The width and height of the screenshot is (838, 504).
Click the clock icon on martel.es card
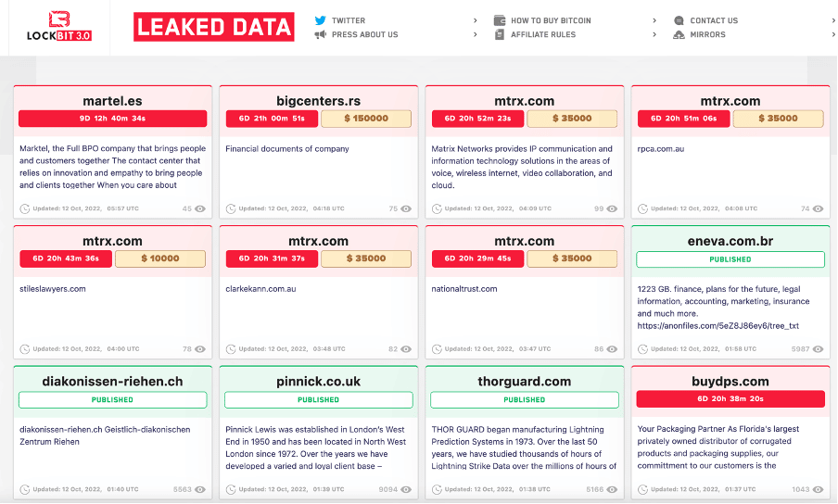(x=25, y=208)
